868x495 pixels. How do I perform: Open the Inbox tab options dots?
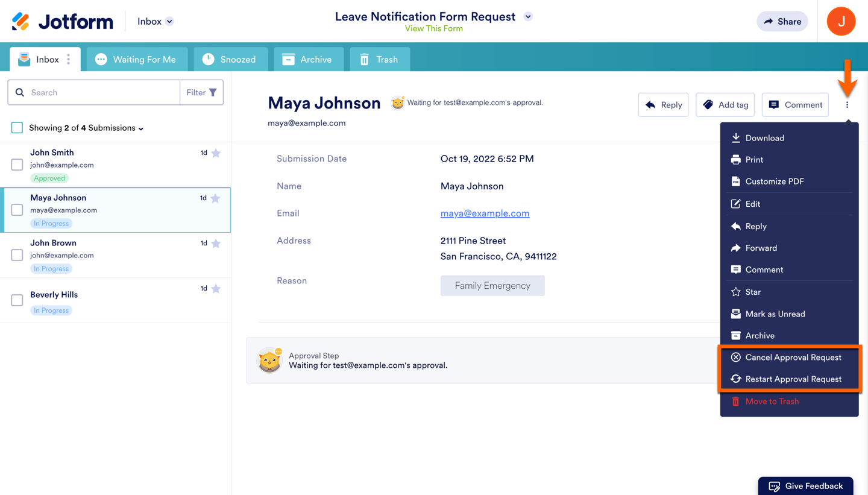[x=69, y=59]
